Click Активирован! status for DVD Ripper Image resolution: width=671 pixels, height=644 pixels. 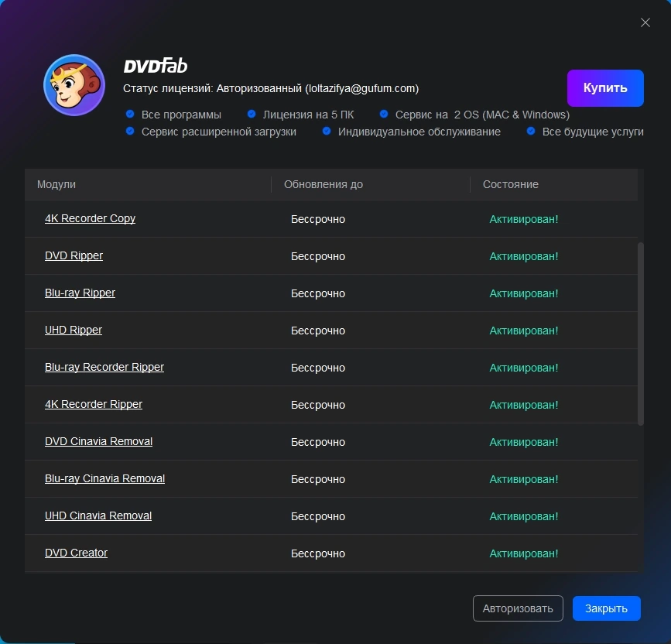[524, 256]
